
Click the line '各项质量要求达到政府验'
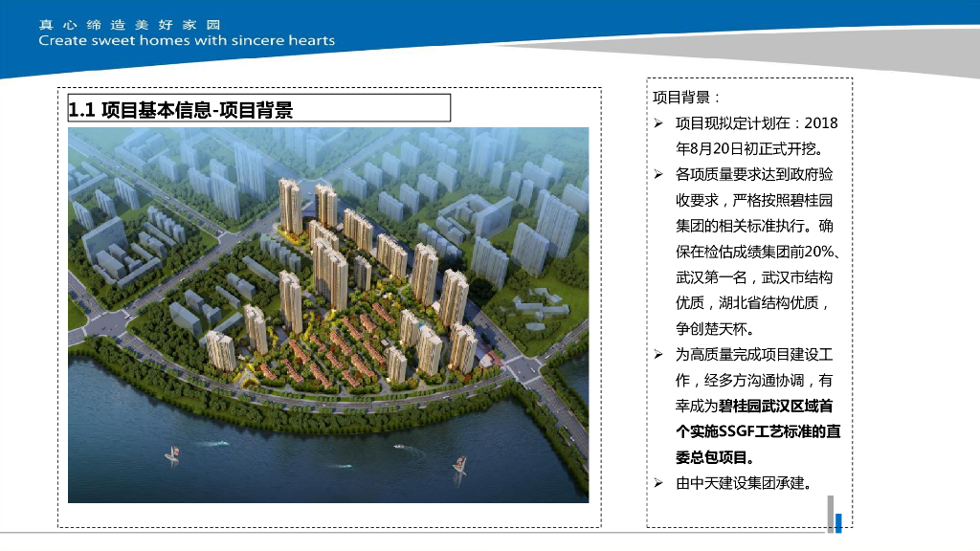754,174
